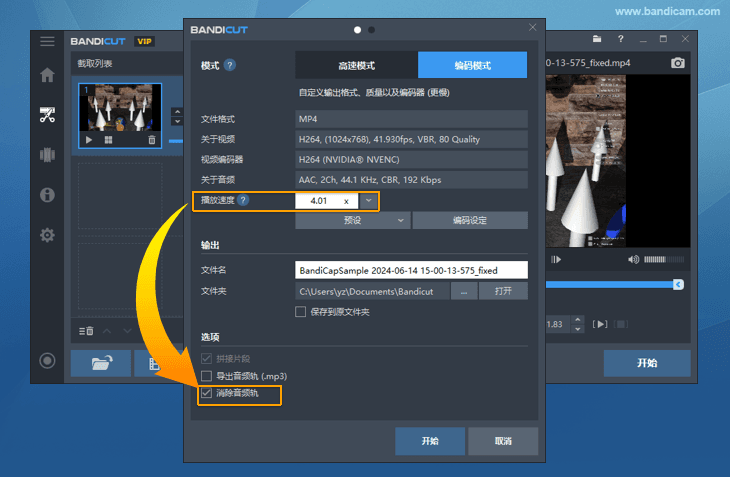Click the H264 (NVIDIA NVENC) encoder field
This screenshot has width=730, height=477.
pos(412,160)
